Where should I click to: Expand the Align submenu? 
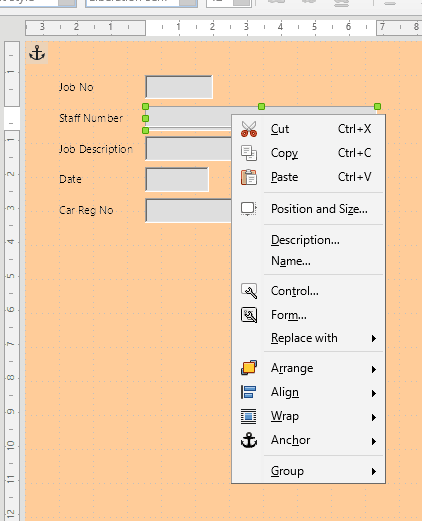click(308, 392)
